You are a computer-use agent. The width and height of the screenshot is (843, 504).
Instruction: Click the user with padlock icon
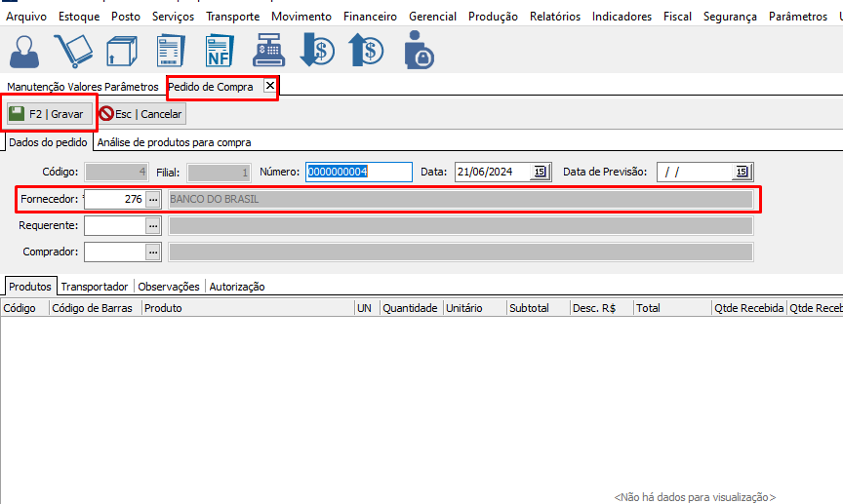pyautogui.click(x=418, y=51)
